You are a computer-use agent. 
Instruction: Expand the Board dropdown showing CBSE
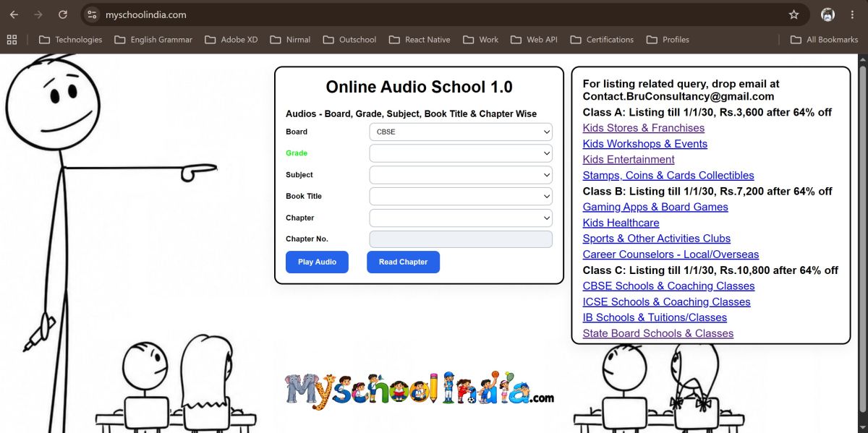(x=461, y=132)
